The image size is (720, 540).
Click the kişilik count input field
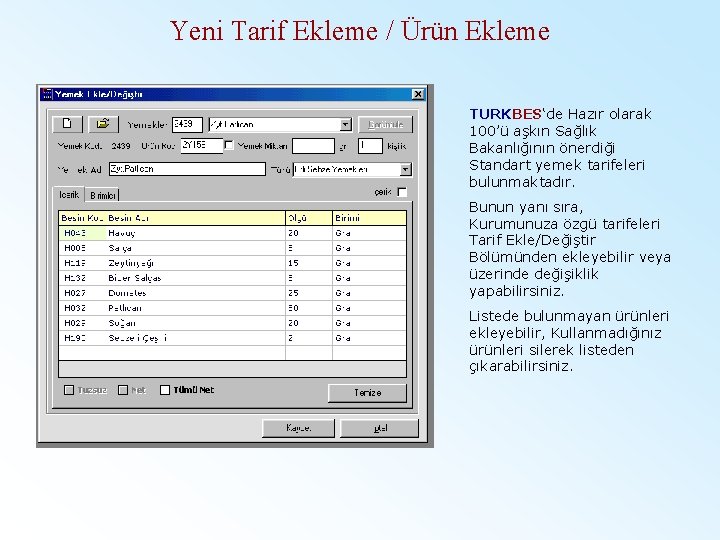(370, 146)
